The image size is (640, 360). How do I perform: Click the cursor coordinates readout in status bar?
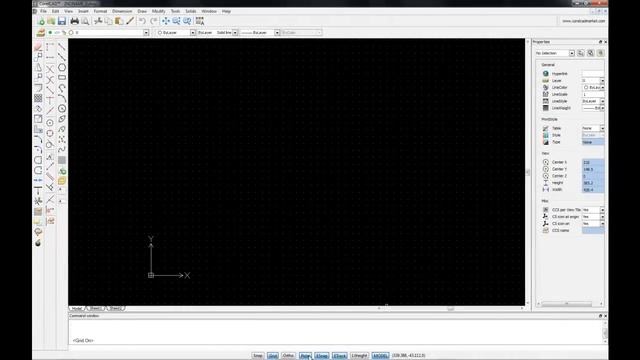(409, 356)
